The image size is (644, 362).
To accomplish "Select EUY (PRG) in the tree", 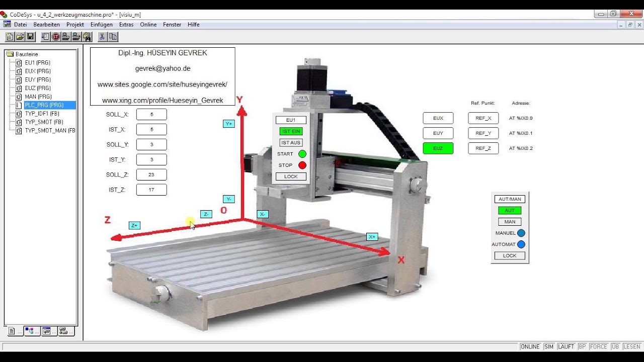I will [x=38, y=79].
